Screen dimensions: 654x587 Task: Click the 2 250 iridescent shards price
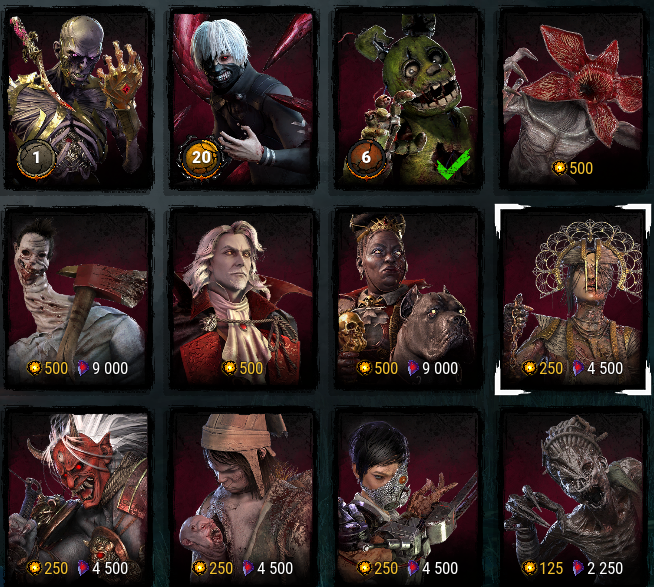pyautogui.click(x=597, y=568)
